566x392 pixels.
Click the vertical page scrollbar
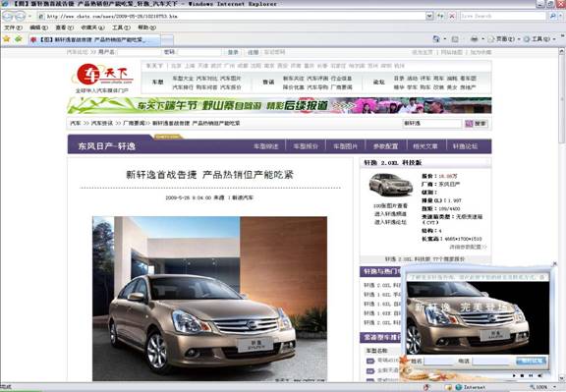pos(561,214)
